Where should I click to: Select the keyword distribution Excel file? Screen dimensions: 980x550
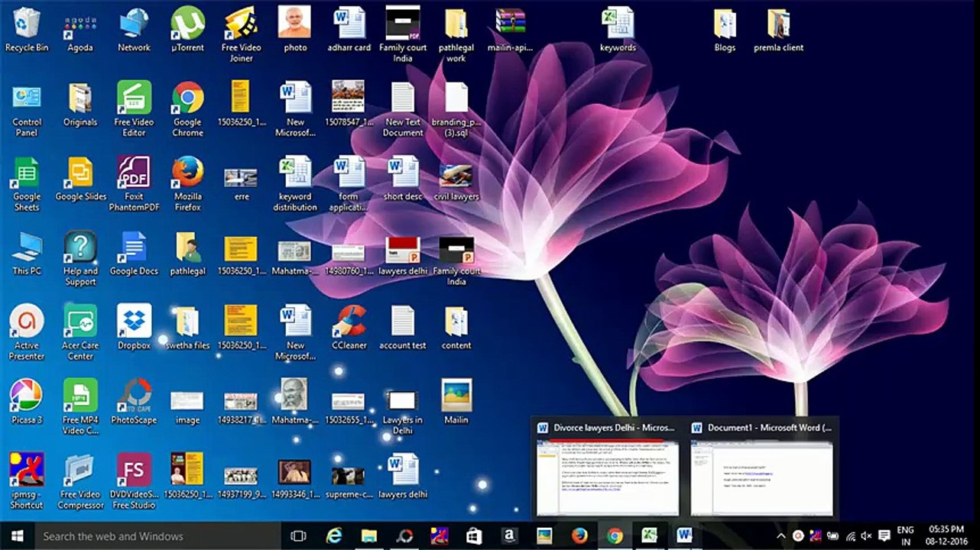pyautogui.click(x=295, y=184)
